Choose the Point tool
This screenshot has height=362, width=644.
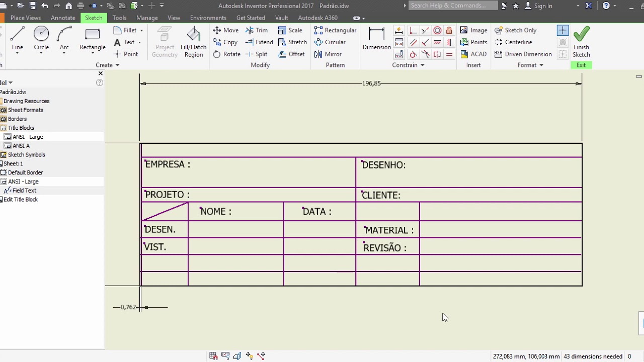(x=126, y=54)
